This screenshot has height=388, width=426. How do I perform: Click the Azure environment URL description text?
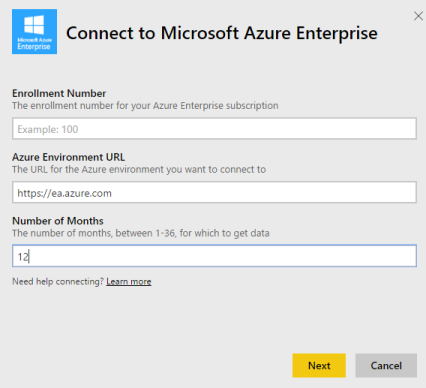click(x=139, y=169)
